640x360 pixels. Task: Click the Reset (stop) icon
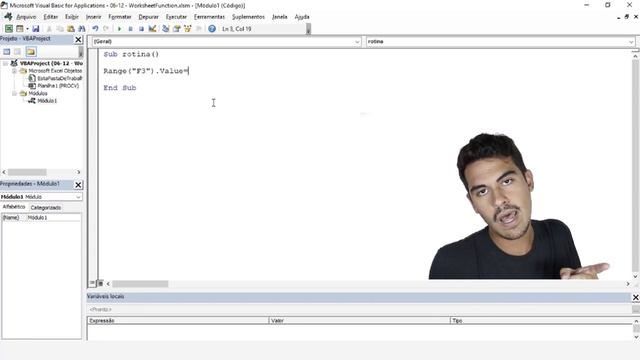[x=141, y=29]
